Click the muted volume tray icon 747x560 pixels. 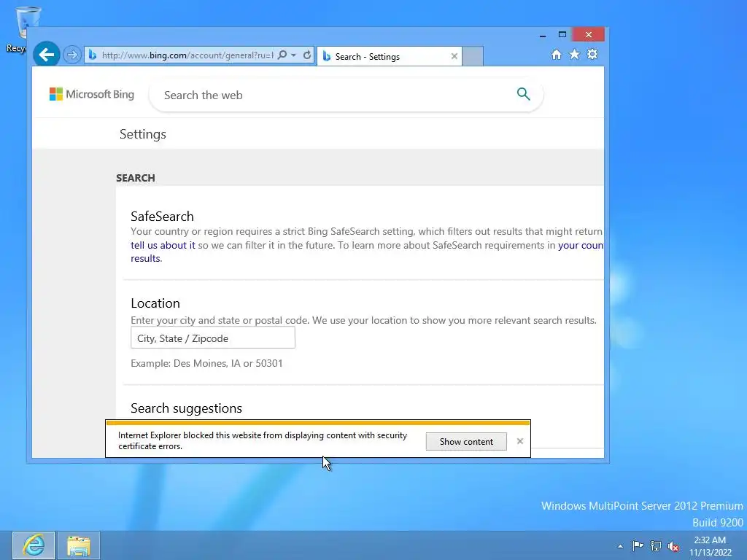tap(673, 546)
